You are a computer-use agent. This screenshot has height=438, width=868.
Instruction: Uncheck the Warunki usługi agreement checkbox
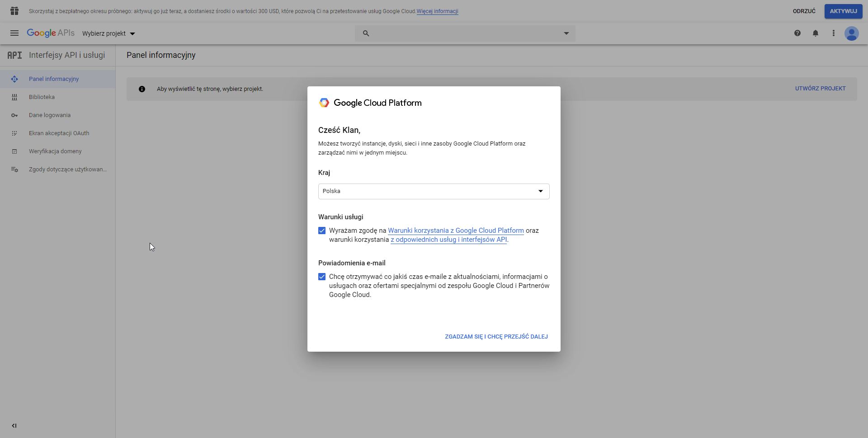pyautogui.click(x=322, y=231)
